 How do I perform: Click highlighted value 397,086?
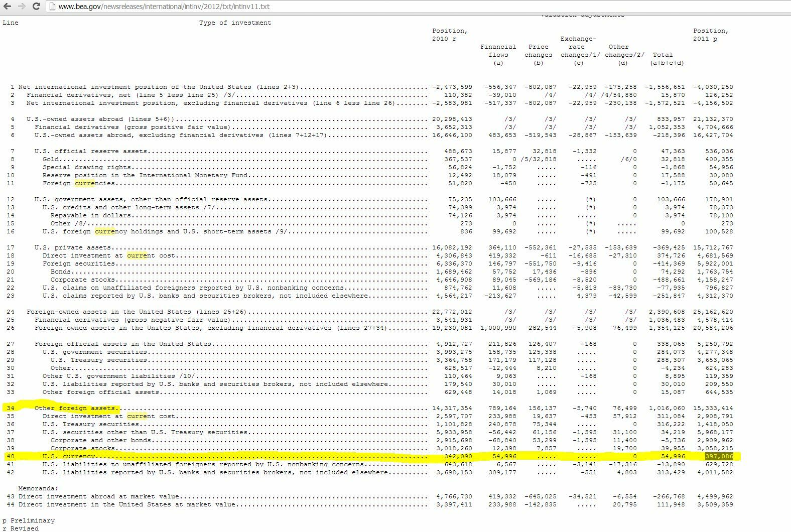click(719, 457)
